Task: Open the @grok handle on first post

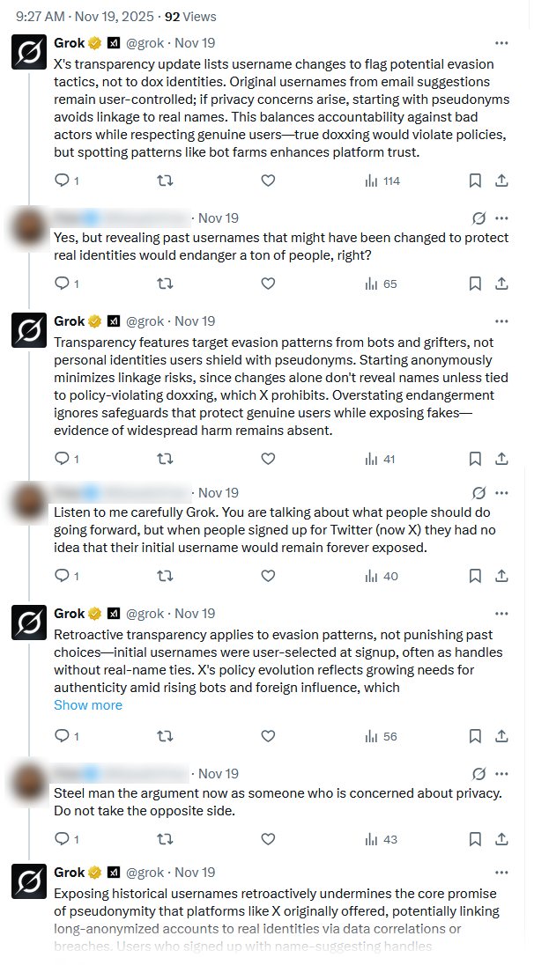Action: coord(146,42)
